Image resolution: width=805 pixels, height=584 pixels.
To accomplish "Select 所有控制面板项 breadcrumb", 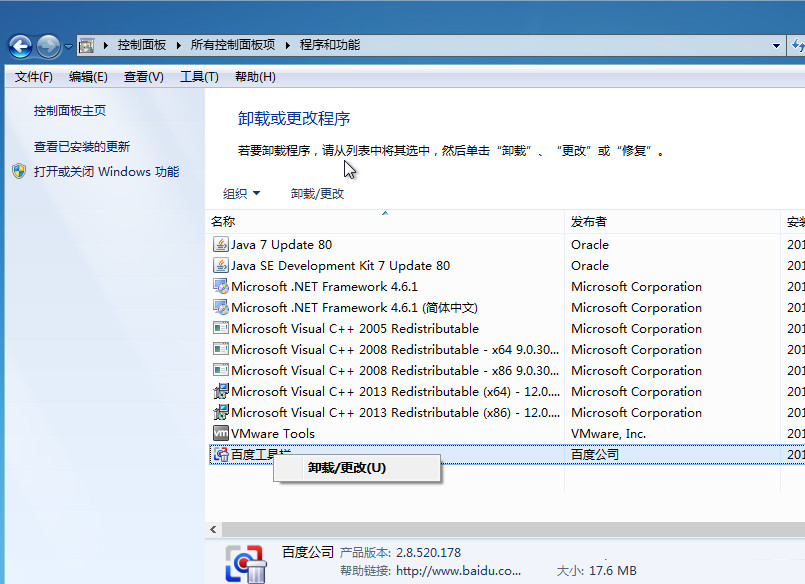I will 233,45.
